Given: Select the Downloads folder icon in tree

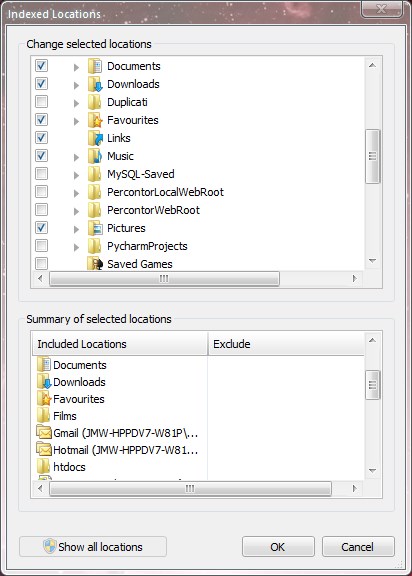Looking at the screenshot, I should point(95,84).
